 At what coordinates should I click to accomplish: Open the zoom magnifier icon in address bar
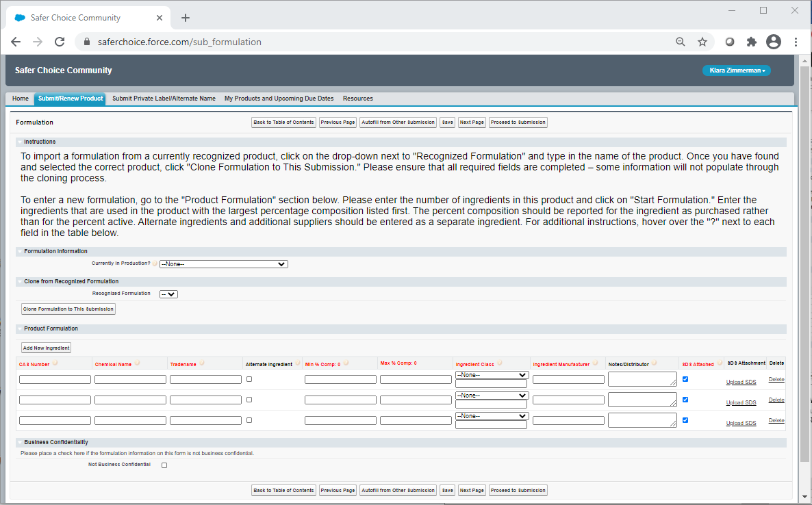680,42
